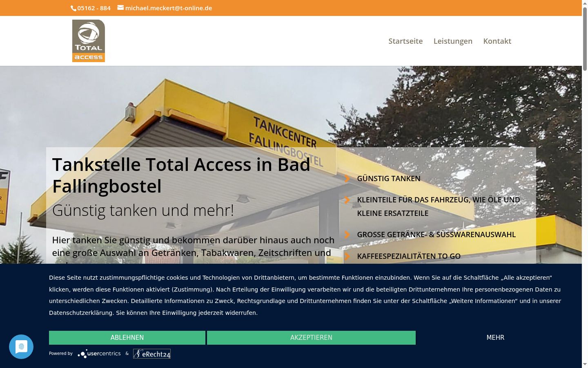Screen dimensions: 588x368
Task: Click the Total Access logo
Action: 89,41
